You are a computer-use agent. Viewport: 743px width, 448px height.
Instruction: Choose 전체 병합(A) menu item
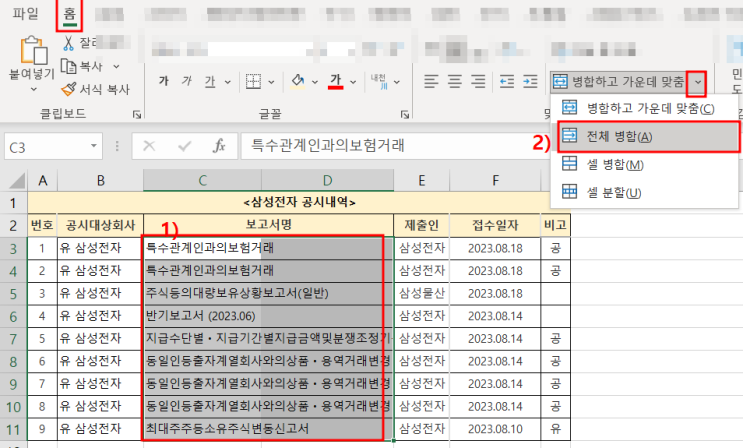coord(648,137)
